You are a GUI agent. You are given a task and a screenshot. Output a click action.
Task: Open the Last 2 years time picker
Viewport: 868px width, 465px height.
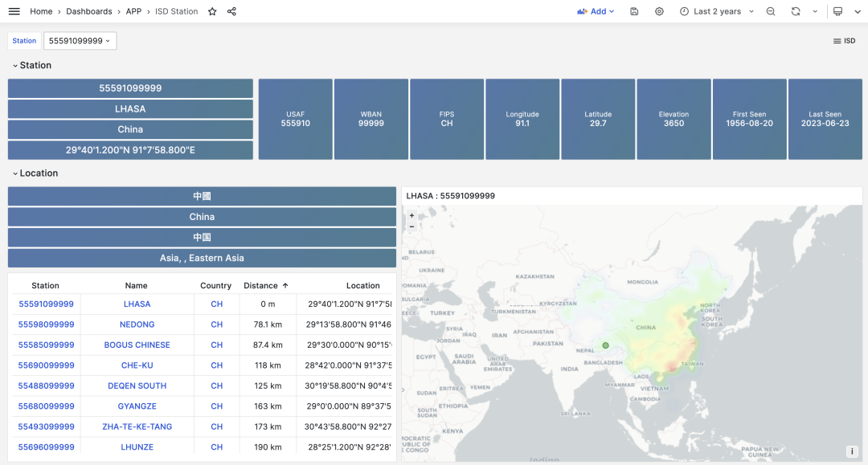(717, 11)
